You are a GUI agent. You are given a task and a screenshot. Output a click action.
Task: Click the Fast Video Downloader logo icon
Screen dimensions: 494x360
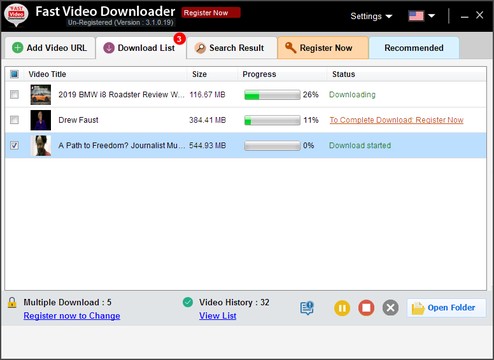tap(16, 15)
